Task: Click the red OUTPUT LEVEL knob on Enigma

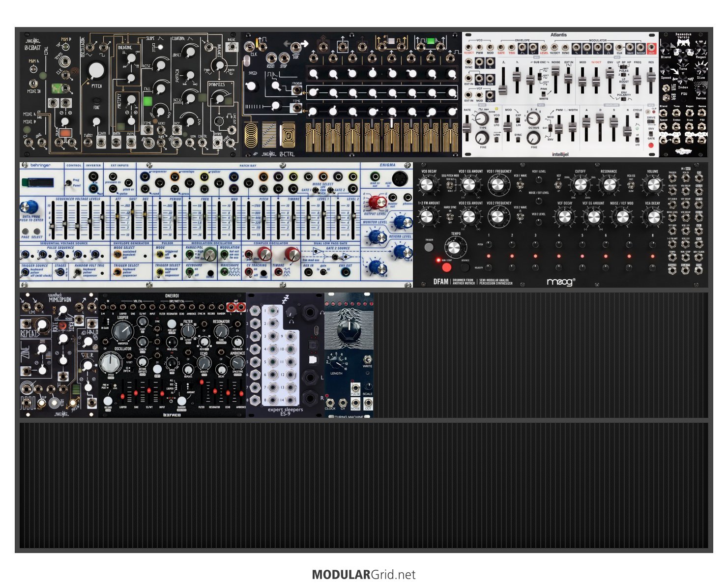Action: (377, 202)
